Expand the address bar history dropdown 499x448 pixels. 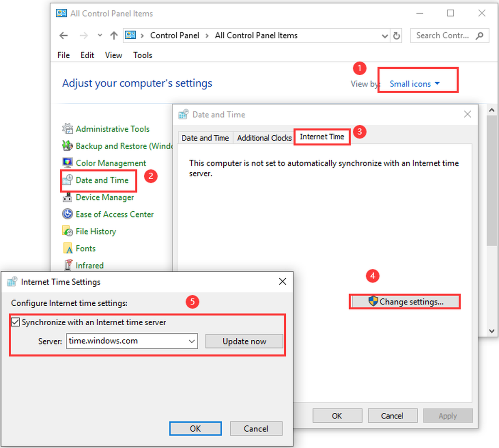coord(385,36)
